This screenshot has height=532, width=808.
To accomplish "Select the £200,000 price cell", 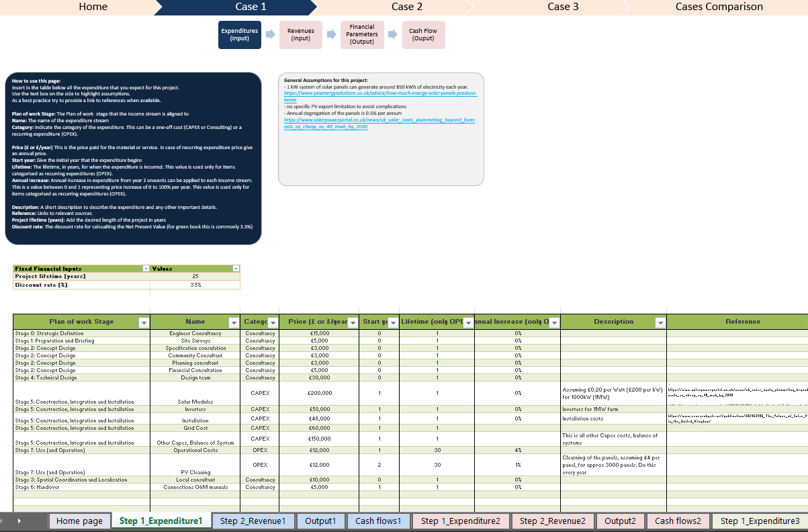I will 319,394.
